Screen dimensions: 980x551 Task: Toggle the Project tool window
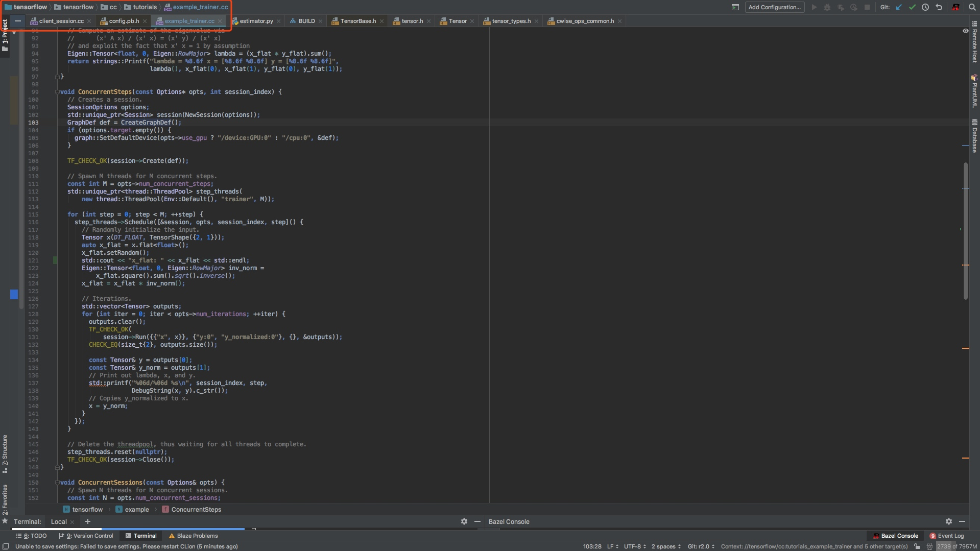[5, 35]
